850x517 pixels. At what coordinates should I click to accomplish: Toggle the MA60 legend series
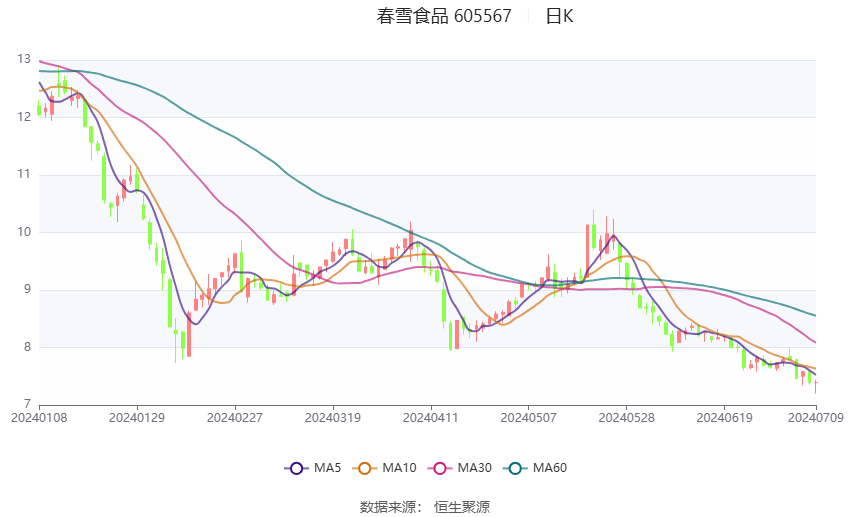tap(535, 468)
